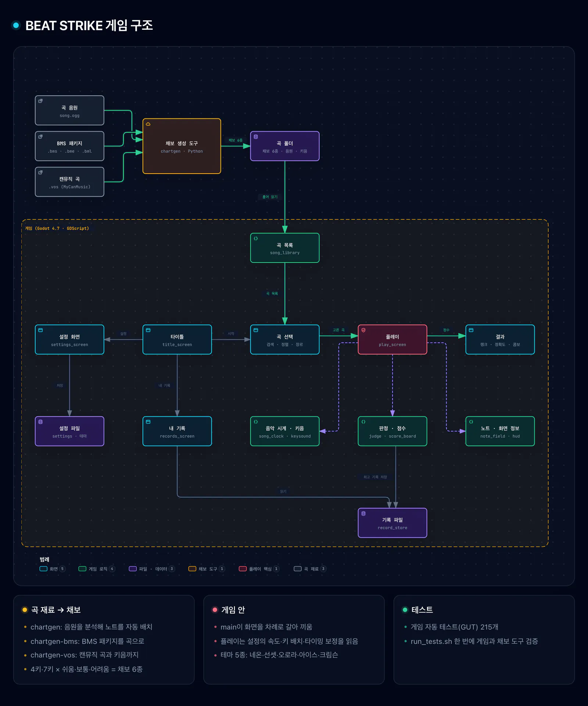Select the 곡 선택 node
Screen dimensions: 588x706
tap(285, 339)
